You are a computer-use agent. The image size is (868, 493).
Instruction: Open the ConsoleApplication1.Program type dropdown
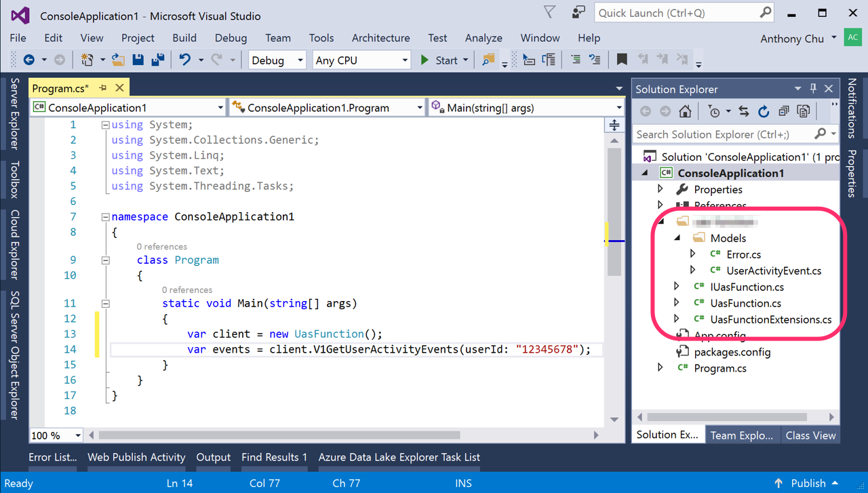[x=420, y=108]
